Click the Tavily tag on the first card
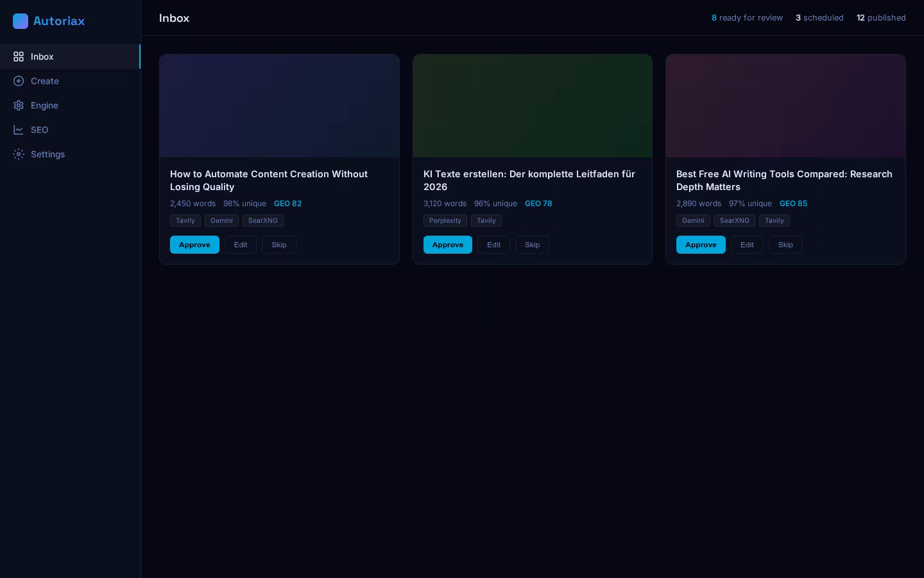Image resolution: width=924 pixels, height=578 pixels. [x=185, y=220]
